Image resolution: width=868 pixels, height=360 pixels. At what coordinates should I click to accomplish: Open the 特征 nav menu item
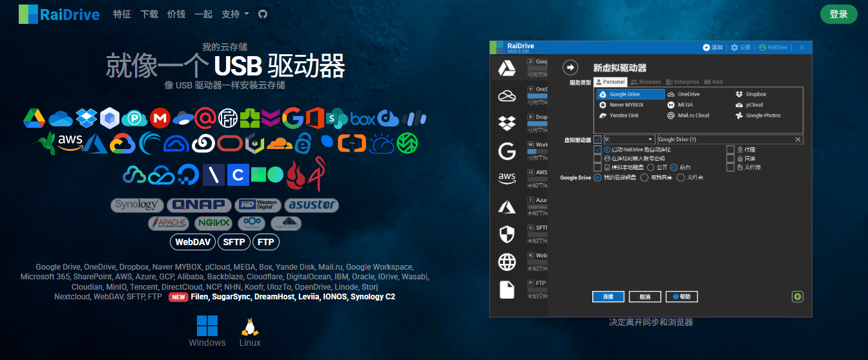click(x=121, y=14)
